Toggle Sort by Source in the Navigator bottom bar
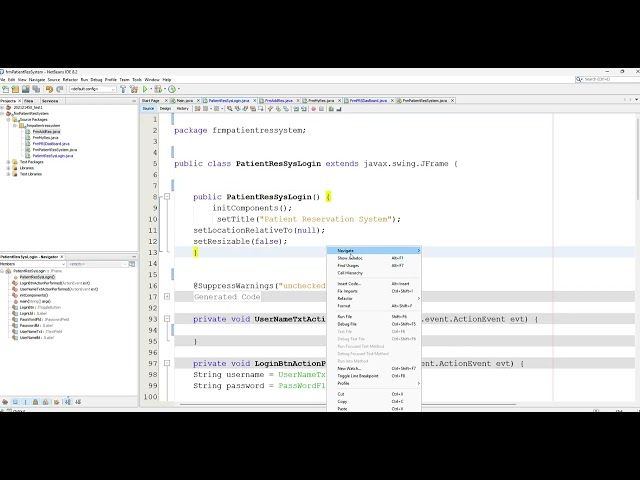Screen dimensions: 640x480 coord(78,402)
